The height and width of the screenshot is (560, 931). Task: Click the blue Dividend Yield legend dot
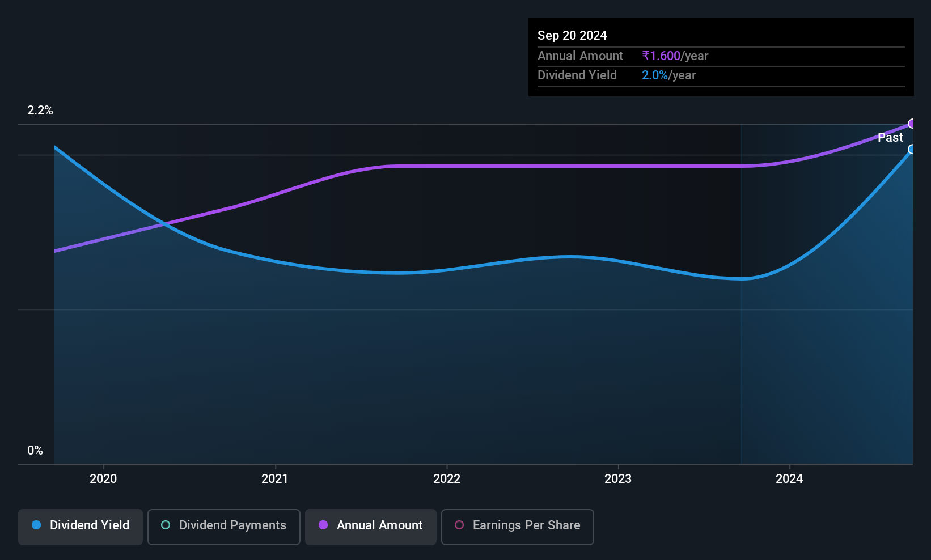(36, 525)
